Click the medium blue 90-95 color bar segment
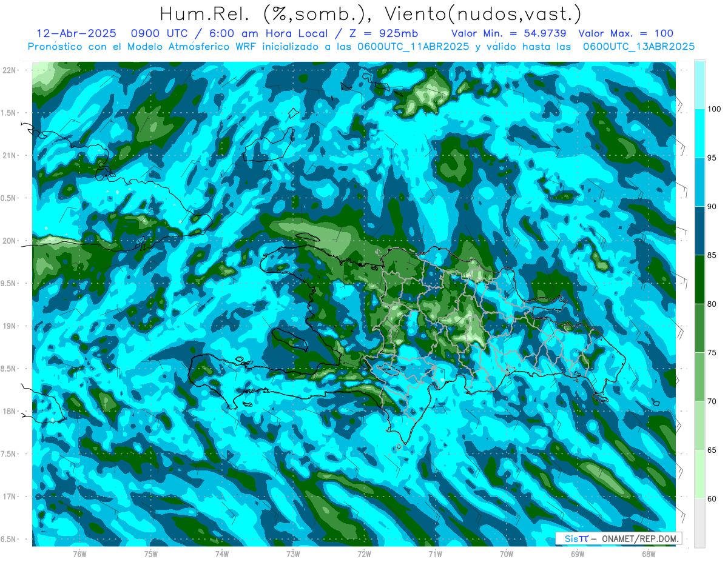 pyautogui.click(x=699, y=182)
